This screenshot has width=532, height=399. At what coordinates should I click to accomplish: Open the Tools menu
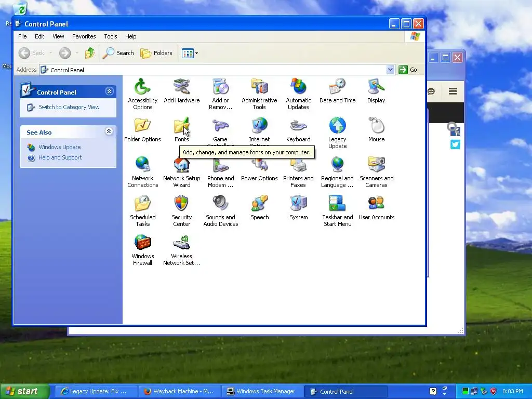click(x=111, y=36)
